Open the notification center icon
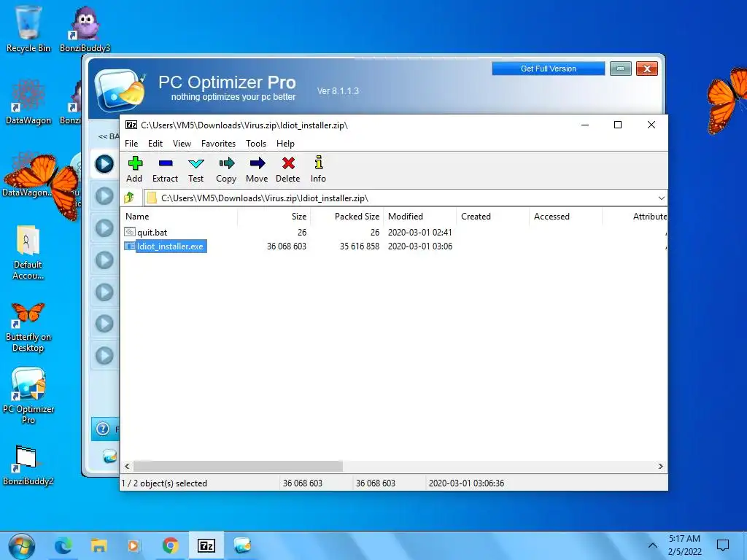This screenshot has height=560, width=747. pyautogui.click(x=723, y=545)
